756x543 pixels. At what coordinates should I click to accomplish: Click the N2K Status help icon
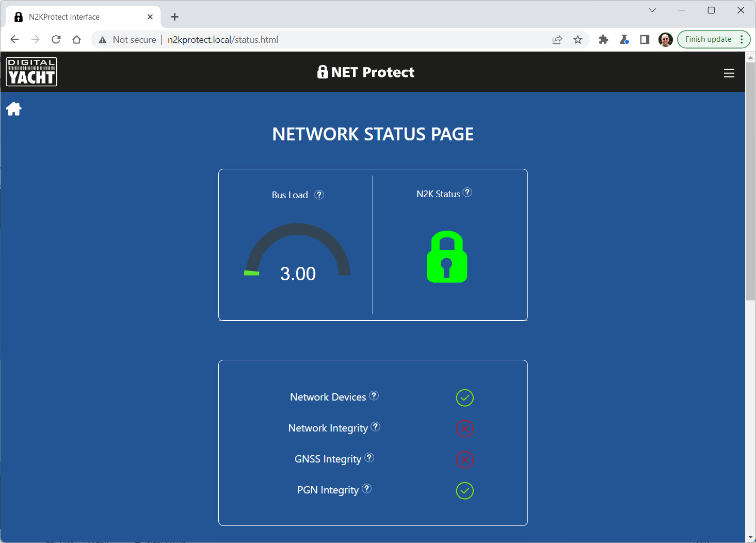[467, 193]
